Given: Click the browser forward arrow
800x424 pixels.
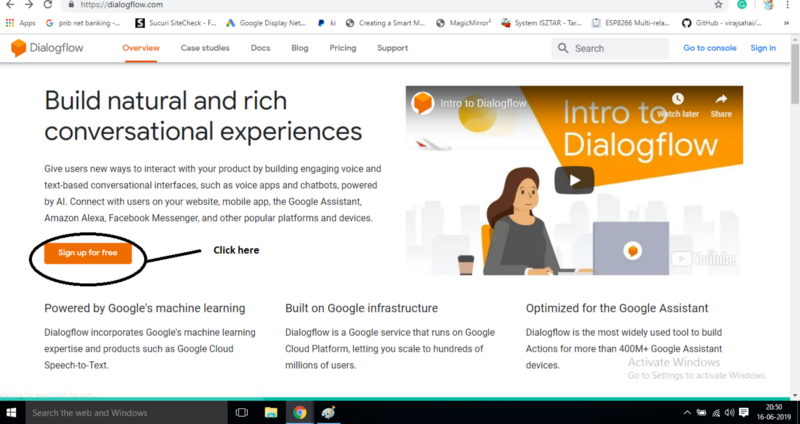Looking at the screenshot, I should pyautogui.click(x=29, y=5).
